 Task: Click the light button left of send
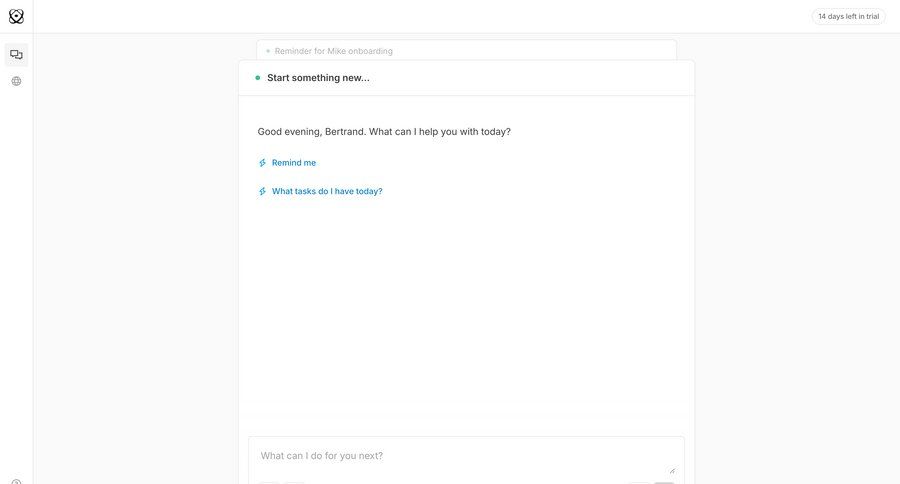pyautogui.click(x=639, y=482)
